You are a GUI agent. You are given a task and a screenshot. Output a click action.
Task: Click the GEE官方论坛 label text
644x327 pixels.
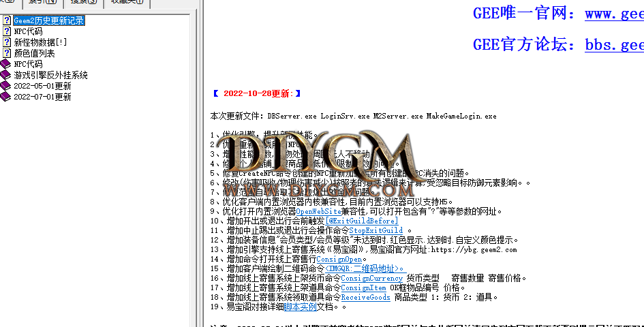tap(524, 44)
